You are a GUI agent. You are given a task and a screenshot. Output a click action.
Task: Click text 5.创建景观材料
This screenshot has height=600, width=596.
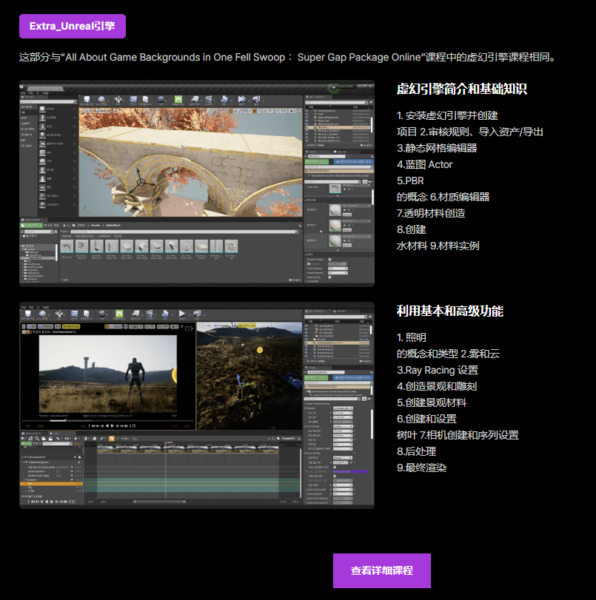click(432, 403)
